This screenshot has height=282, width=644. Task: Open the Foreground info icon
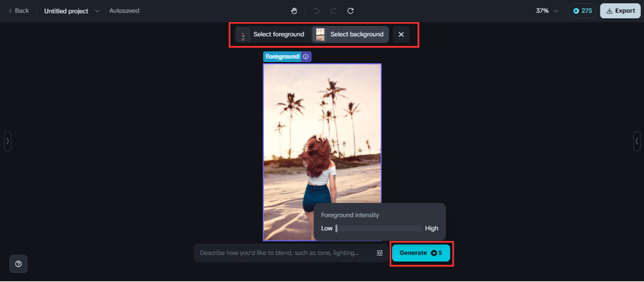(306, 56)
